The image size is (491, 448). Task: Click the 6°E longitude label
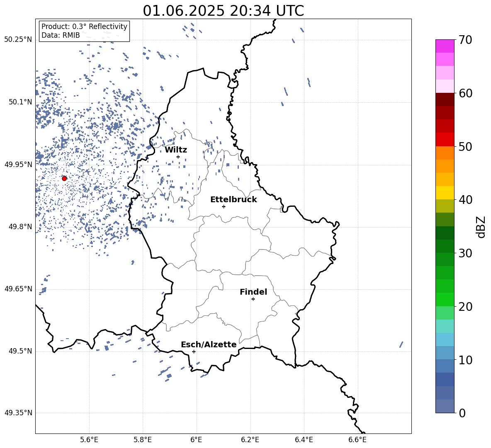click(x=196, y=440)
